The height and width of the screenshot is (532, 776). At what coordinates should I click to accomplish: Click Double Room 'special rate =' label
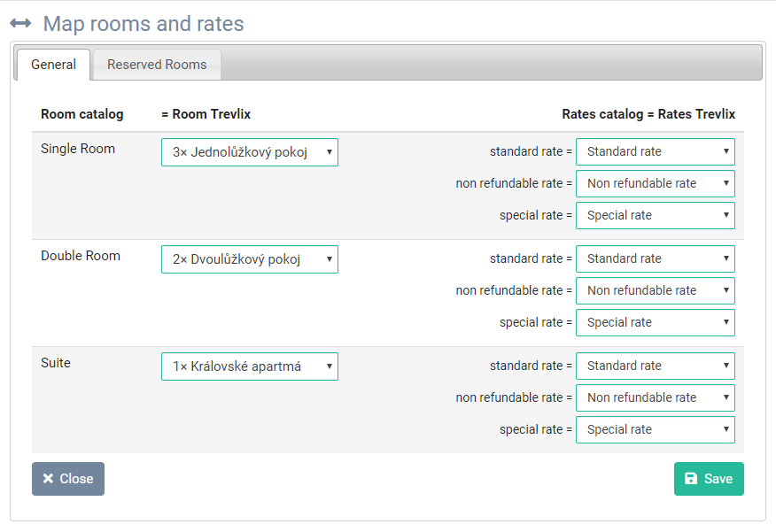pyautogui.click(x=536, y=322)
